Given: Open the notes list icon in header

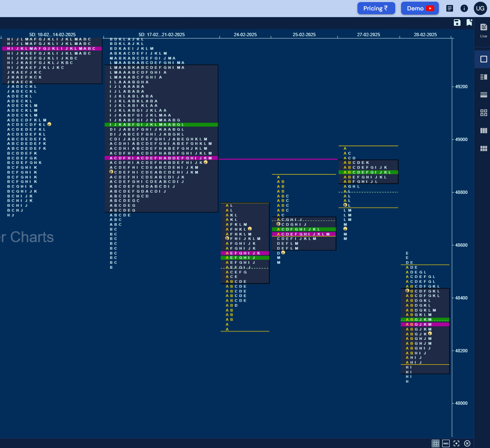Looking at the screenshot, I should (449, 8).
